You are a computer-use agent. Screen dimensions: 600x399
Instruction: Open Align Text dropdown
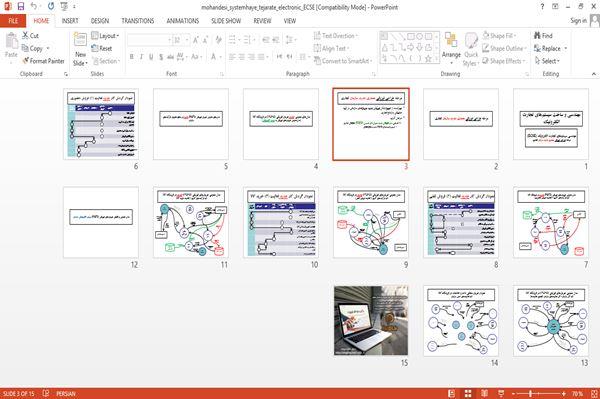(x=331, y=48)
